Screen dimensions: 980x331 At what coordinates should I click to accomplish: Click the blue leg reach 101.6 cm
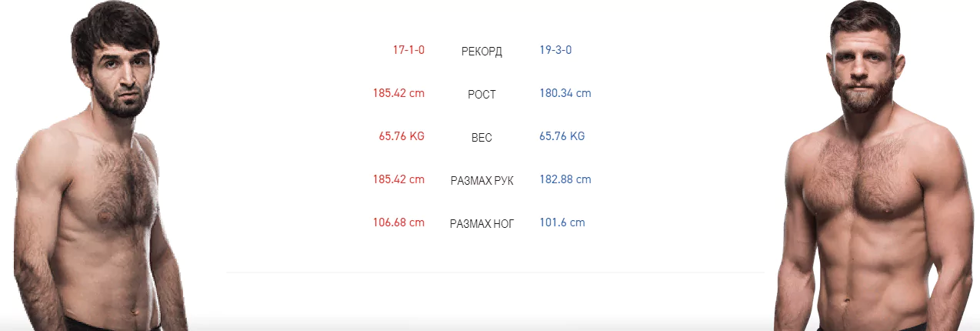(562, 222)
